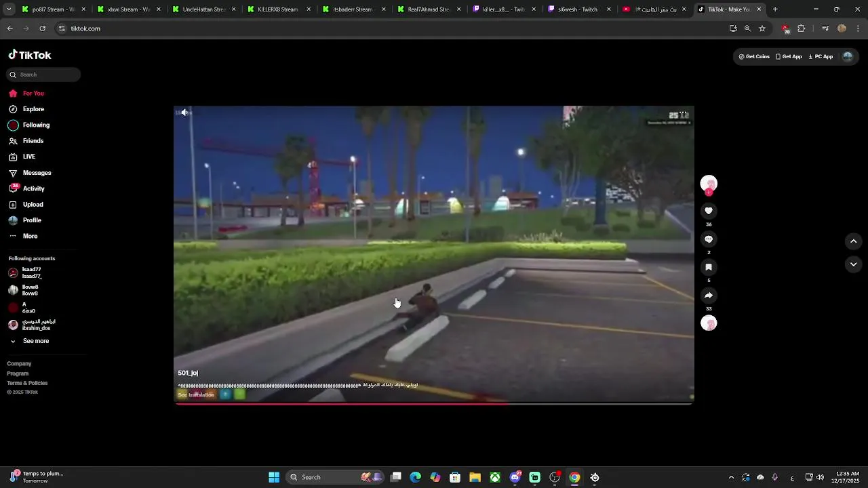Click See translation on caption
Screen dimensions: 868x488
point(196,394)
